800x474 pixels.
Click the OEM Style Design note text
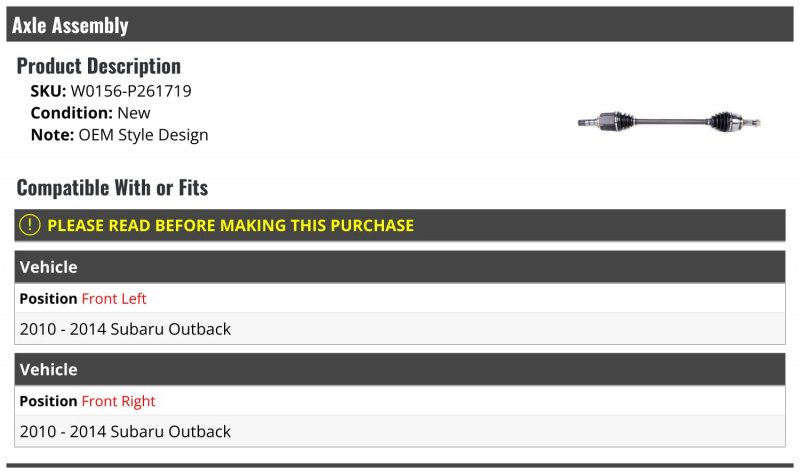point(144,135)
